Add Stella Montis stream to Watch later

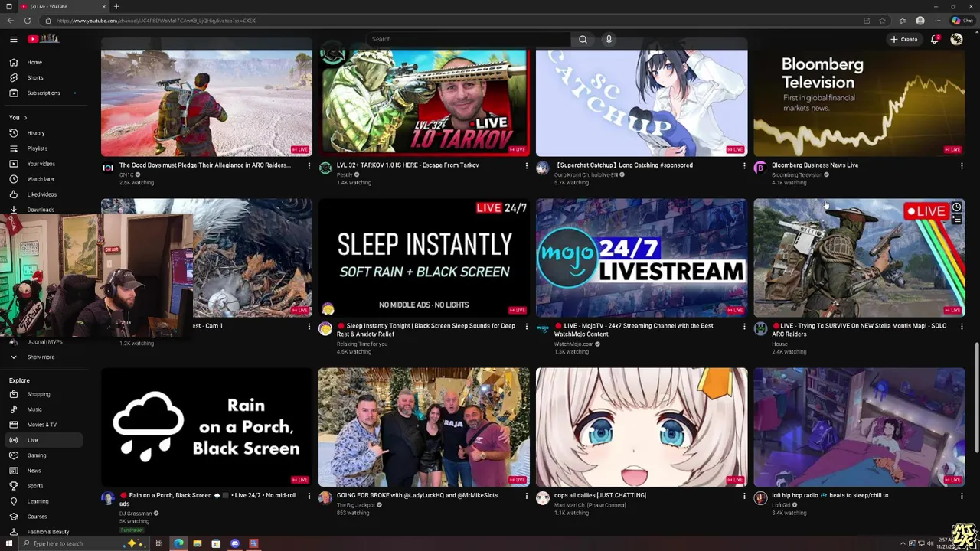pyautogui.click(x=956, y=207)
